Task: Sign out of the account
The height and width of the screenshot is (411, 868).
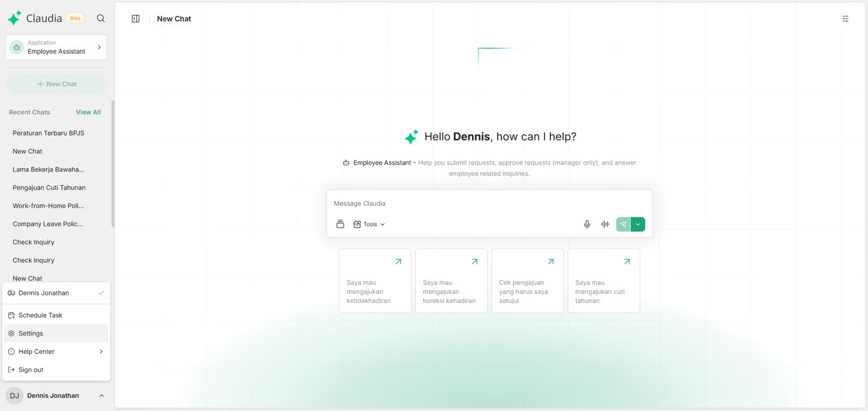Action: point(31,370)
